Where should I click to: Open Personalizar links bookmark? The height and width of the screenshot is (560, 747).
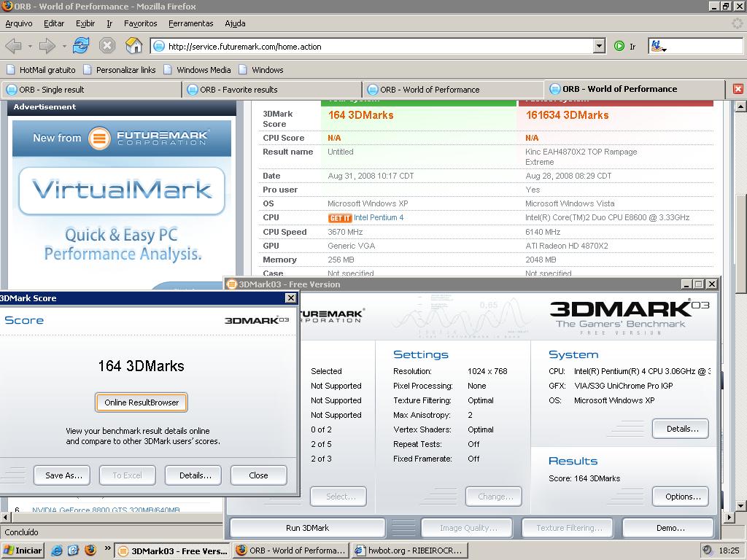tap(120, 70)
